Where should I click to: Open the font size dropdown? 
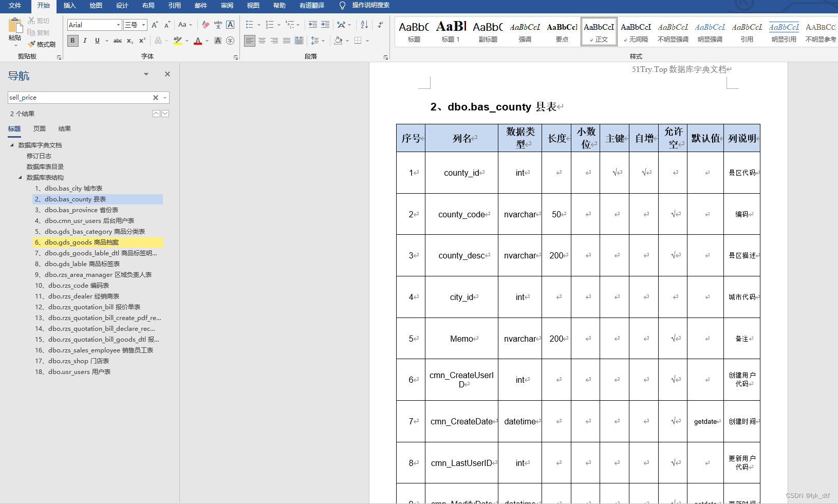pos(144,25)
